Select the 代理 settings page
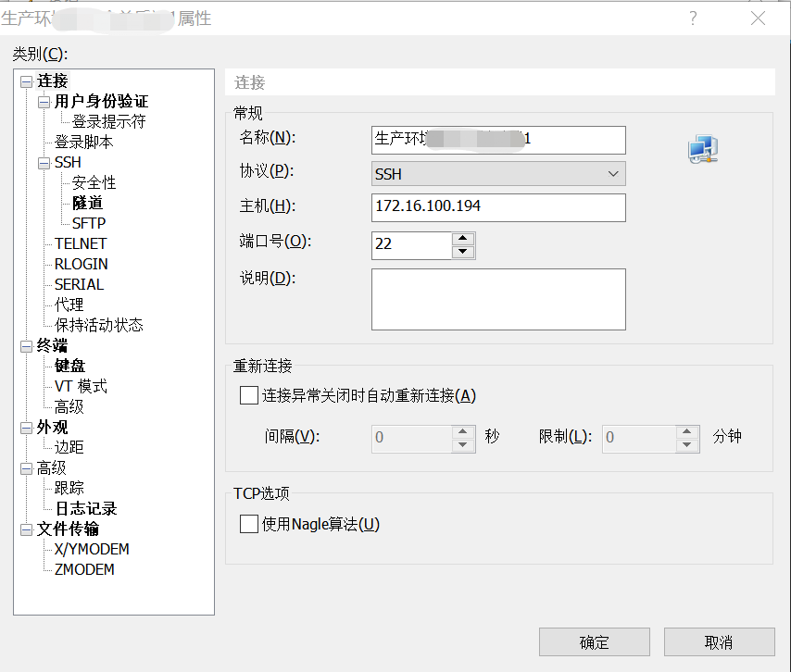The image size is (791, 672). coord(68,305)
